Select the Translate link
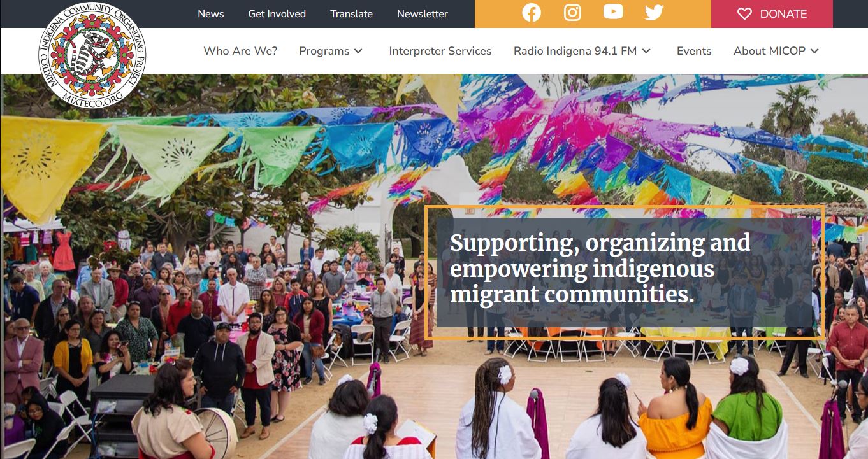Viewport: 868px width, 459px height. (351, 13)
